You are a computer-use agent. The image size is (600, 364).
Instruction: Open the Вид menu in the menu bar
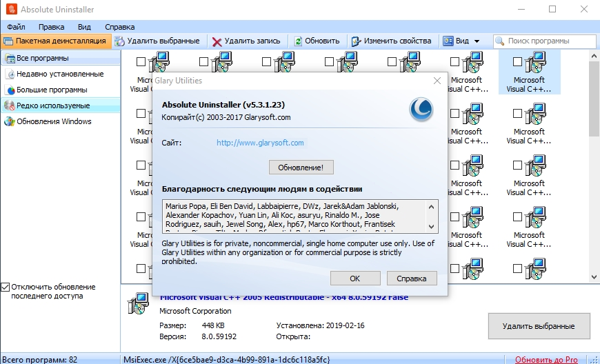click(x=84, y=27)
